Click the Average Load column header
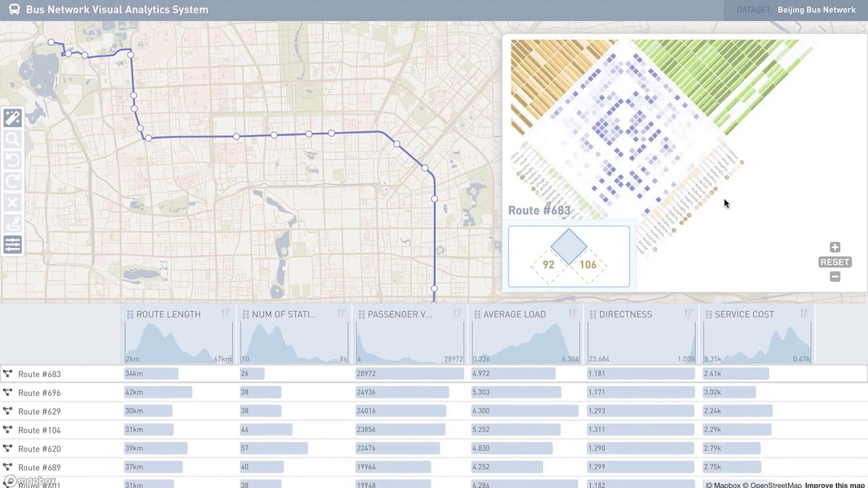The height and width of the screenshot is (488, 868). click(514, 314)
